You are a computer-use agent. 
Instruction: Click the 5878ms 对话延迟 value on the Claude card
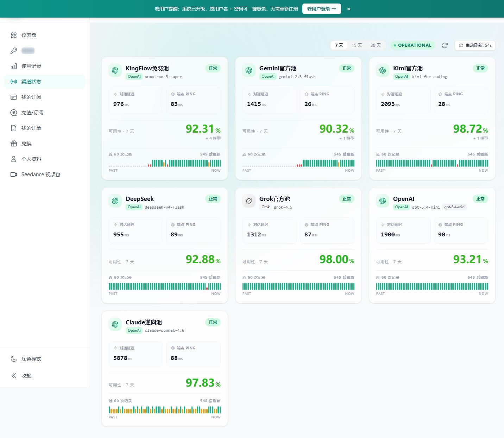(123, 358)
